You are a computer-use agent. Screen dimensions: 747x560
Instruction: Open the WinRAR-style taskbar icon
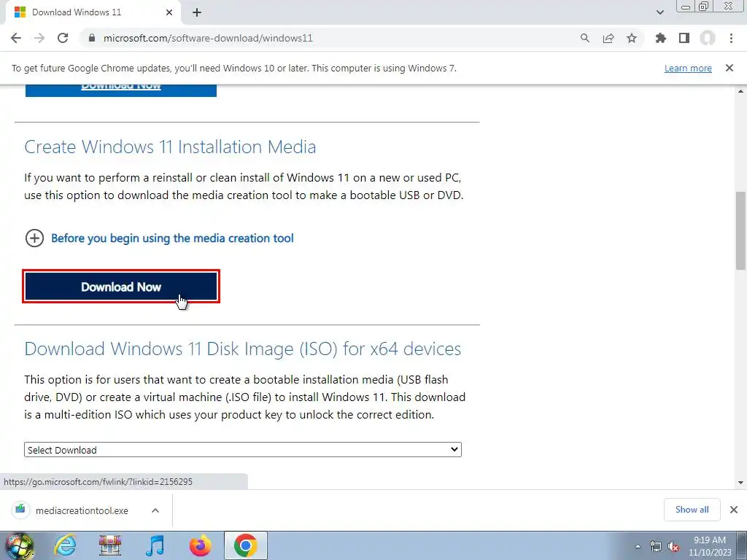pyautogui.click(x=110, y=545)
